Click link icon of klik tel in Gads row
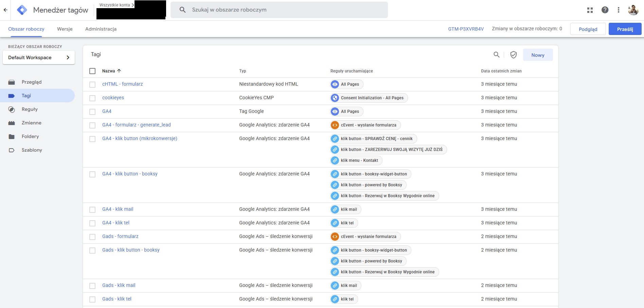This screenshot has height=308, width=644. coord(335,299)
